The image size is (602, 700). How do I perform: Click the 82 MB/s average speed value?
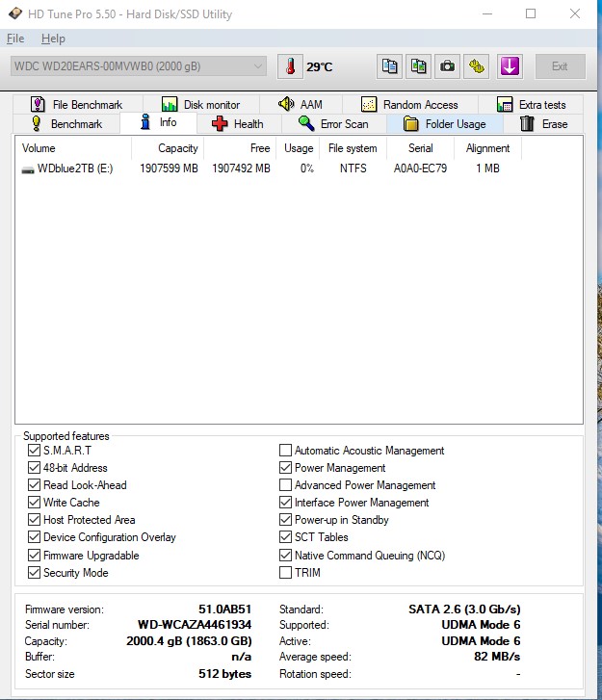coord(497,657)
